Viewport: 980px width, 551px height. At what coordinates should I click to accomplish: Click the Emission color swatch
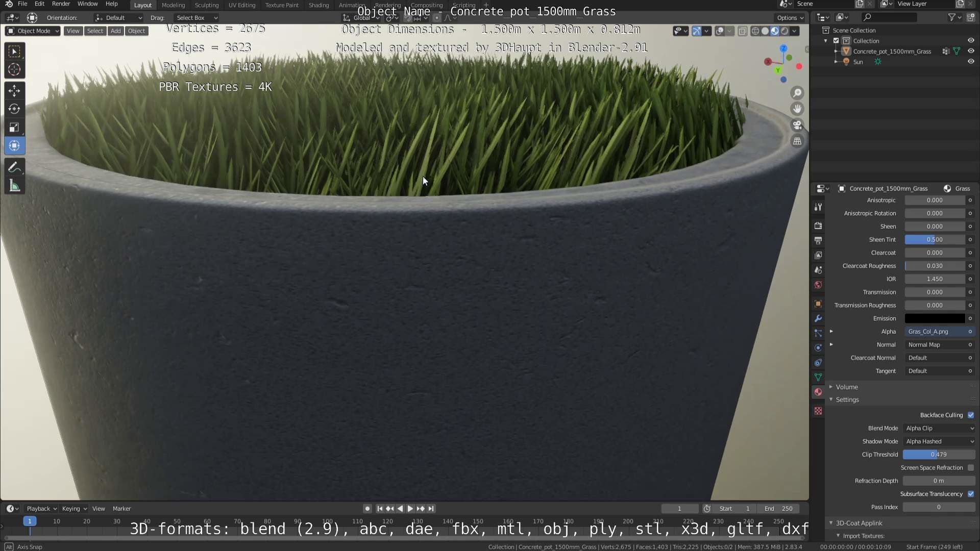(935, 318)
